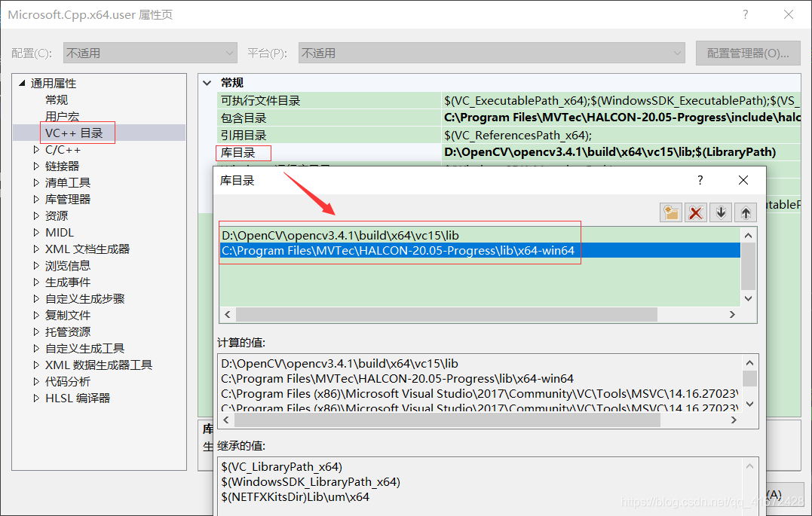Screen dimensions: 812x516
Task: Click the red arrow annotation area
Action: click(x=309, y=192)
